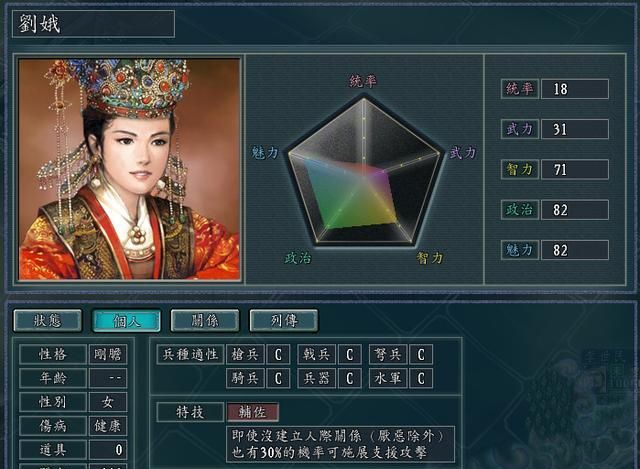Click the 劉娥 character portrait
640x469 pixels.
(129, 169)
